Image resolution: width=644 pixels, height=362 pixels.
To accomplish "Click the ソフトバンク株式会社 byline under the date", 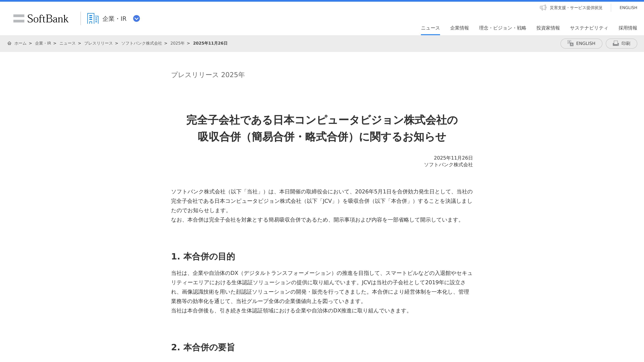I will point(448,165).
